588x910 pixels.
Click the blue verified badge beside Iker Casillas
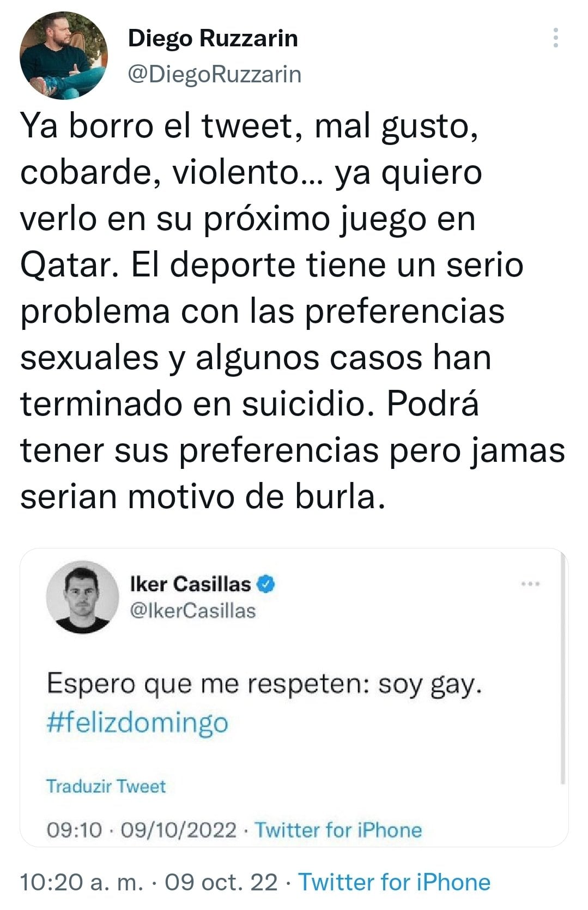click(266, 584)
